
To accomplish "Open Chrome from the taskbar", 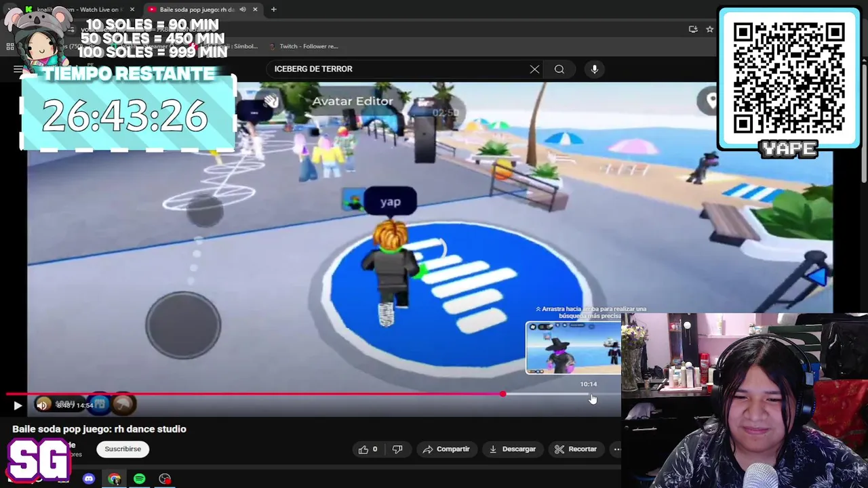I will tap(114, 479).
